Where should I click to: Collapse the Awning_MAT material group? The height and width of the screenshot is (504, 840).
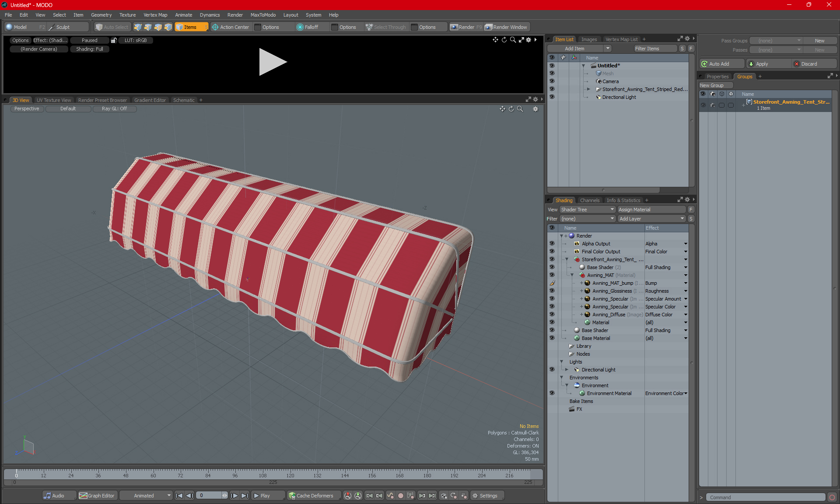tap(572, 275)
